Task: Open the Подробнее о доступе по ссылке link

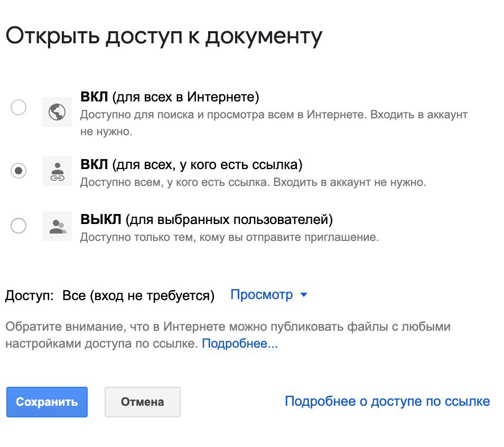Action: pyautogui.click(x=387, y=402)
